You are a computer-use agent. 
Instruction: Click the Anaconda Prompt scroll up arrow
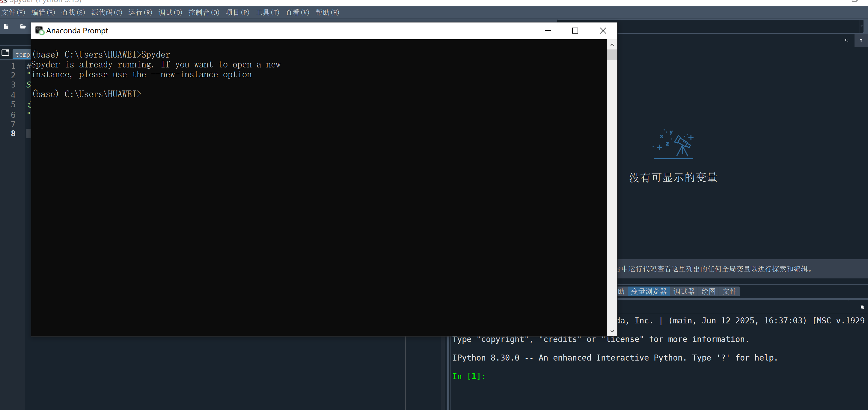[x=612, y=45]
